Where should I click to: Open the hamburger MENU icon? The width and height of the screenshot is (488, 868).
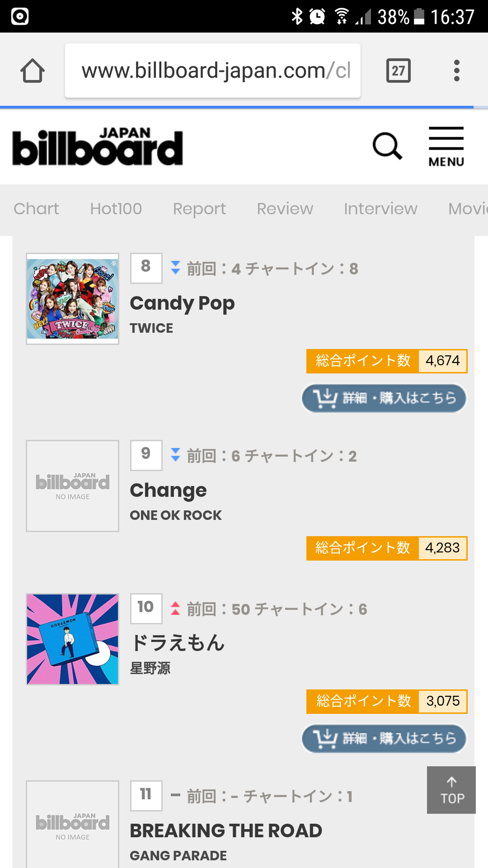pyautogui.click(x=446, y=147)
